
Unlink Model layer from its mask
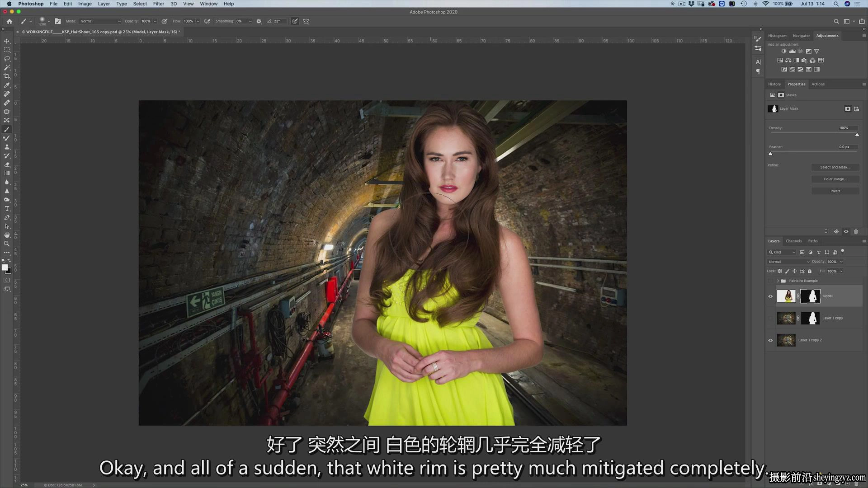pos(798,296)
